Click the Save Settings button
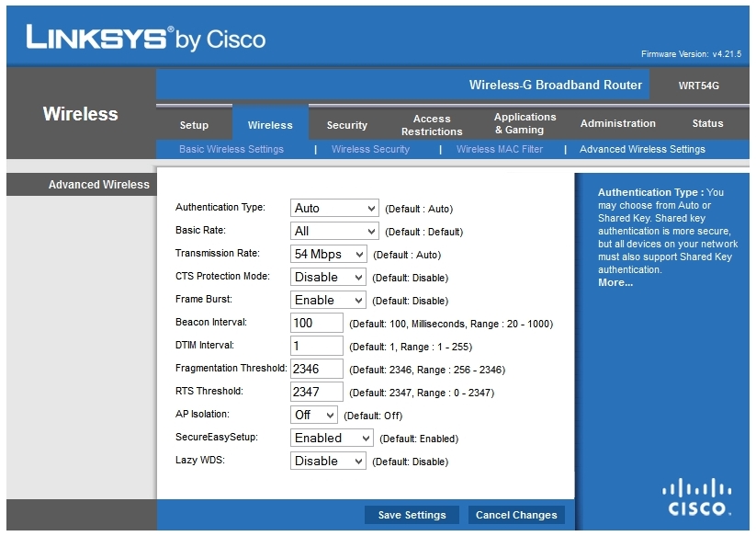This screenshot has width=756, height=536. (412, 515)
